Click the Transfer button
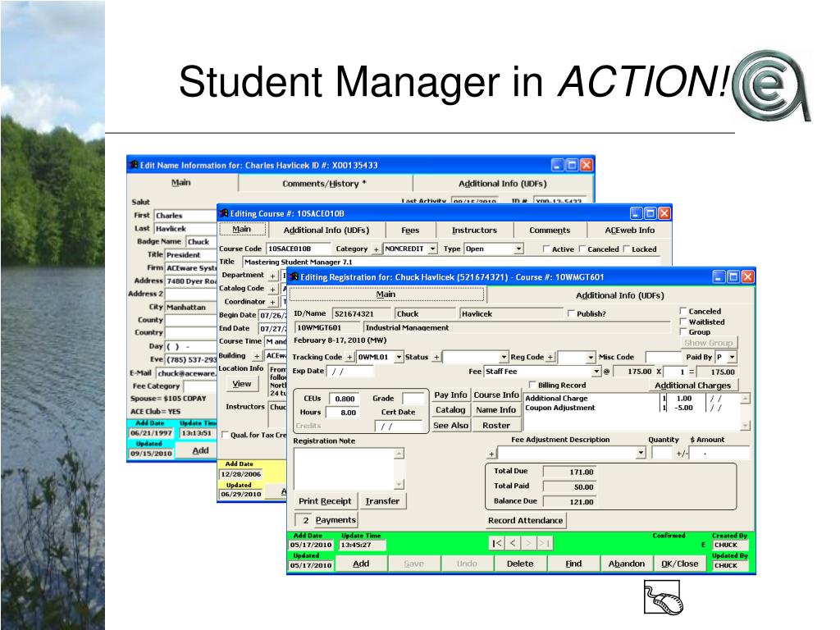The width and height of the screenshot is (840, 630). [382, 501]
